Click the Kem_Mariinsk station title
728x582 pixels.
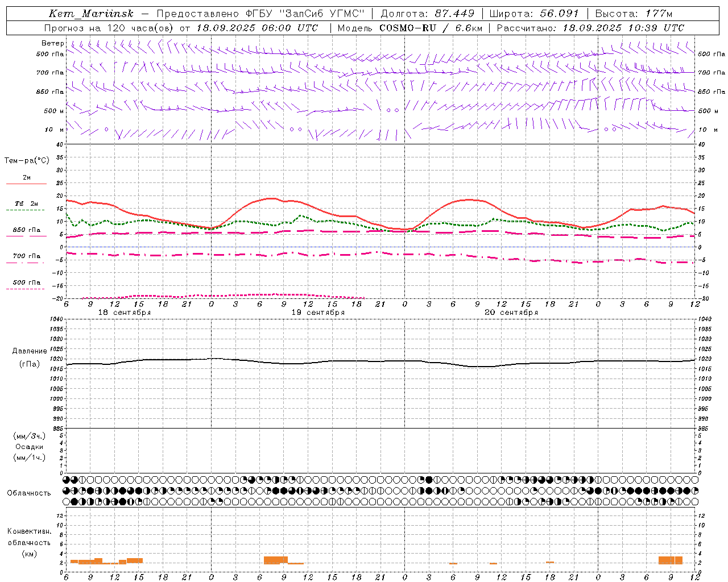pyautogui.click(x=91, y=14)
